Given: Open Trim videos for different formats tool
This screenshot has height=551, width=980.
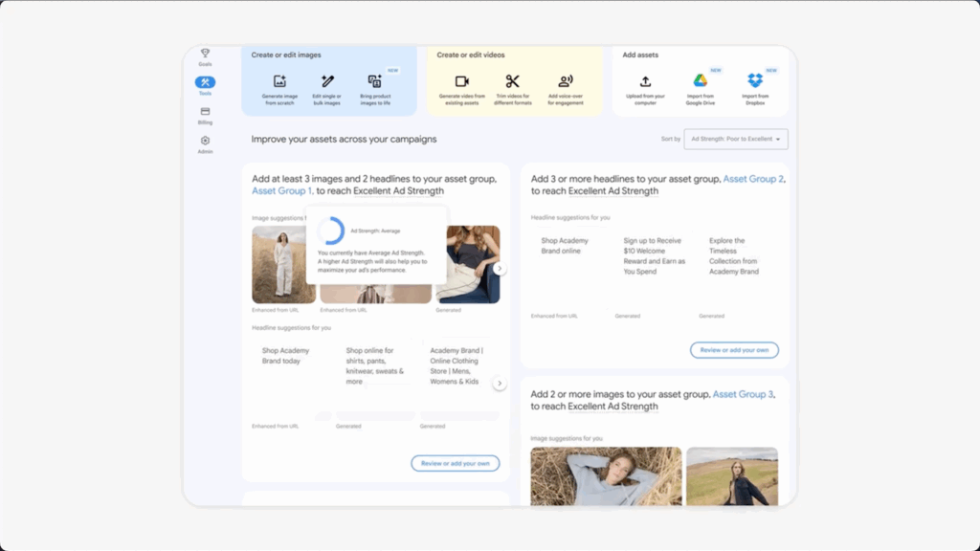Looking at the screenshot, I should [513, 82].
